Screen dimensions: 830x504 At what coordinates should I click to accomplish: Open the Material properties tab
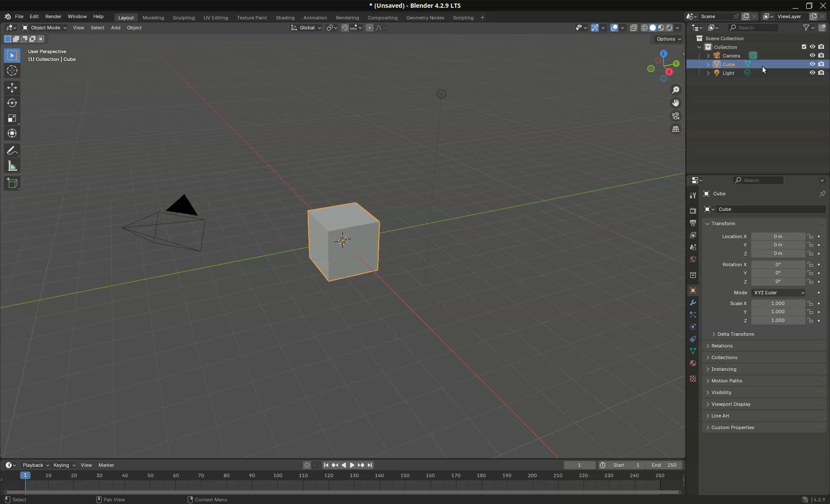click(x=693, y=363)
